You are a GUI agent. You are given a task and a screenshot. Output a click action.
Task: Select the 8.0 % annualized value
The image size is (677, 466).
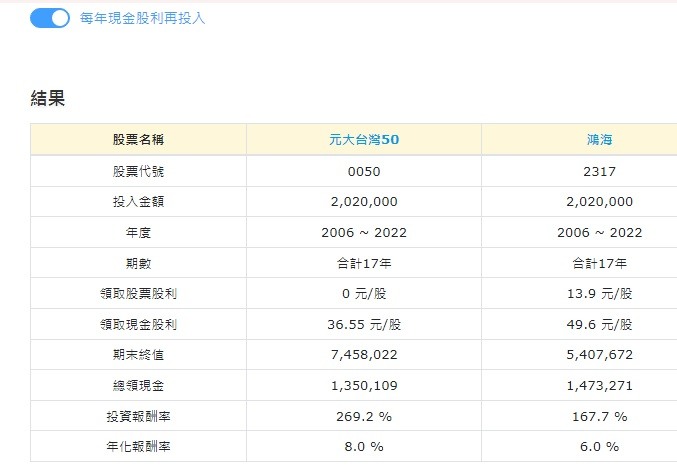364,447
